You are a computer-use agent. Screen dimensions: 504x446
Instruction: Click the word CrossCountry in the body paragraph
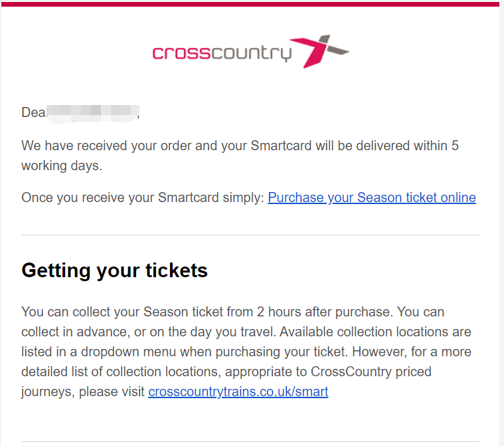tap(351, 372)
